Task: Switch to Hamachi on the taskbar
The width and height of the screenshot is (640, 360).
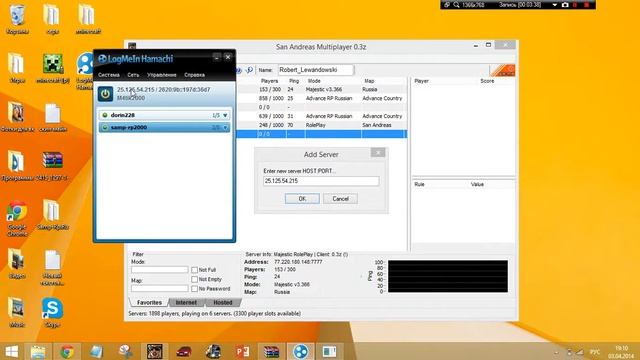Action: click(301, 351)
